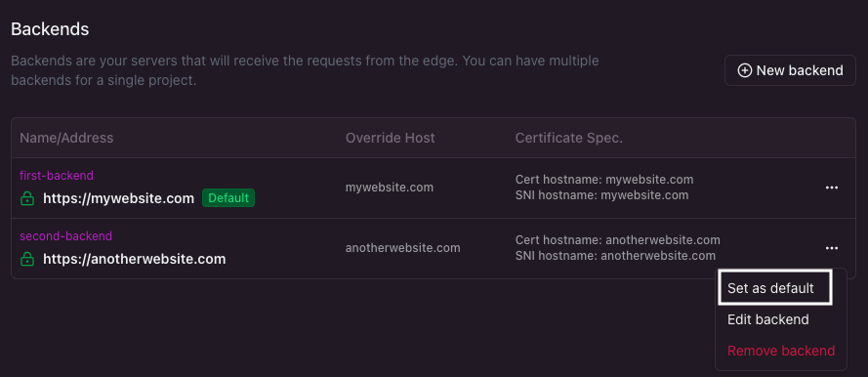The height and width of the screenshot is (377, 868).
Task: Click the anotherwebsite.com override host cell
Action: tap(403, 248)
